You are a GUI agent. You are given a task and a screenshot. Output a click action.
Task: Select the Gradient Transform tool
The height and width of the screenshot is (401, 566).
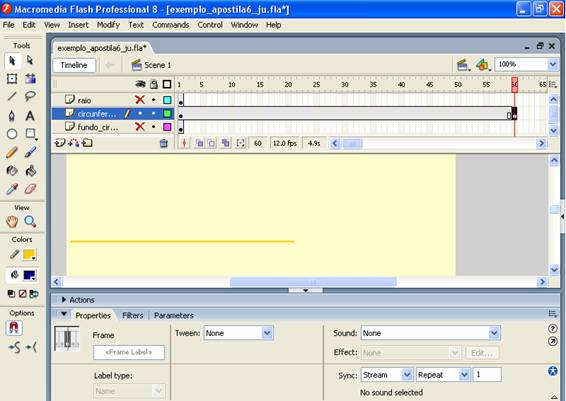30,79
